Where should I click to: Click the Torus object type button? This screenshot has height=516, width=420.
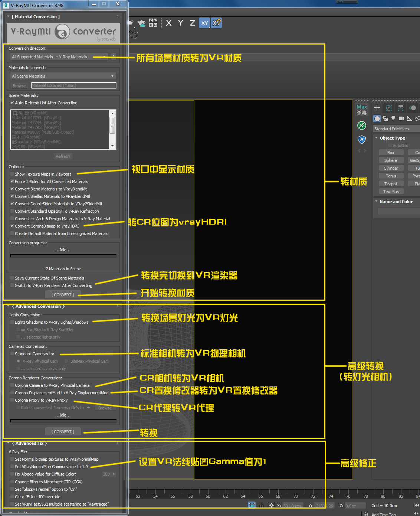tap(391, 176)
